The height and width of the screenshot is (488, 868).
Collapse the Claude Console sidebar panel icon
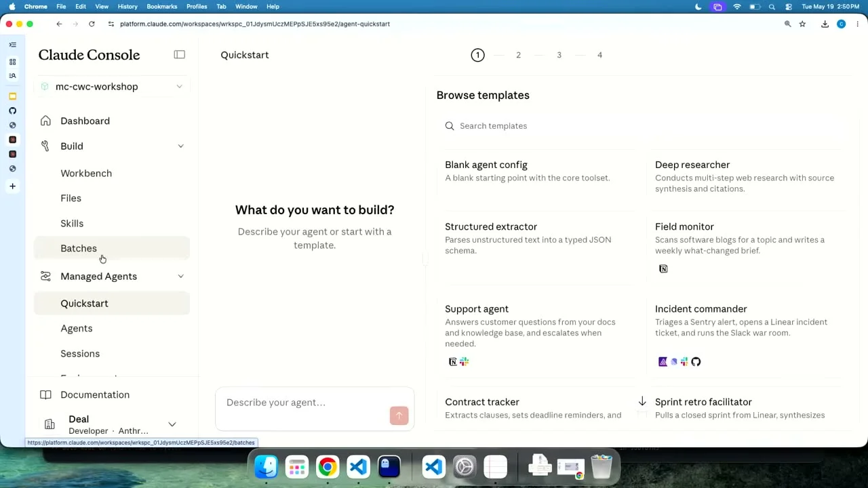point(179,54)
